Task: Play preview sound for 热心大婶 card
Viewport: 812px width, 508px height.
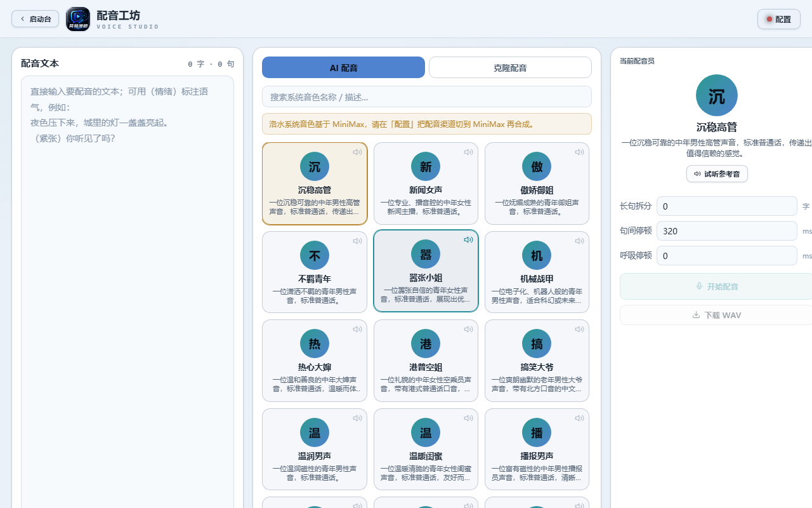Action: point(357,330)
